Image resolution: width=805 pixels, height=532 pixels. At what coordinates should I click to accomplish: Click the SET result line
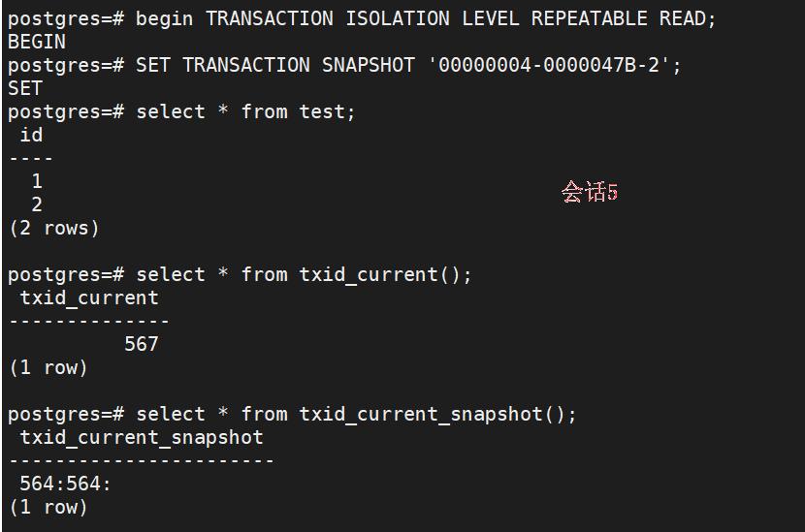(x=25, y=88)
